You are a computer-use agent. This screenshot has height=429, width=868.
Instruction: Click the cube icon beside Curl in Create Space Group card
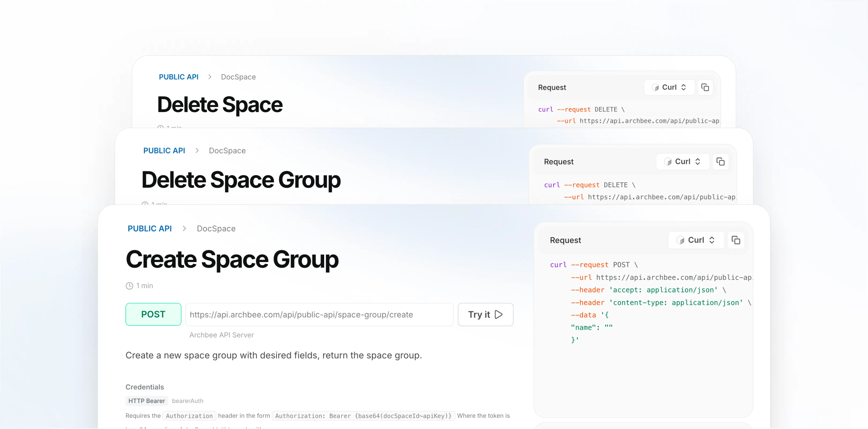[680, 240]
